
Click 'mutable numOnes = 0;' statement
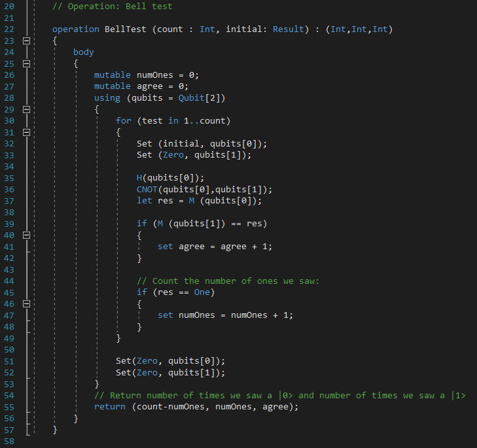147,75
